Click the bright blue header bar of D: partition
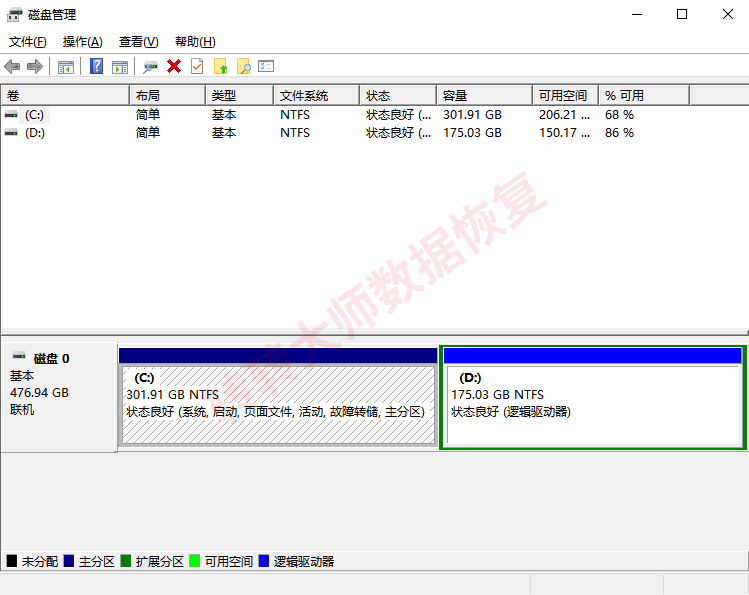749x595 pixels. [x=592, y=356]
